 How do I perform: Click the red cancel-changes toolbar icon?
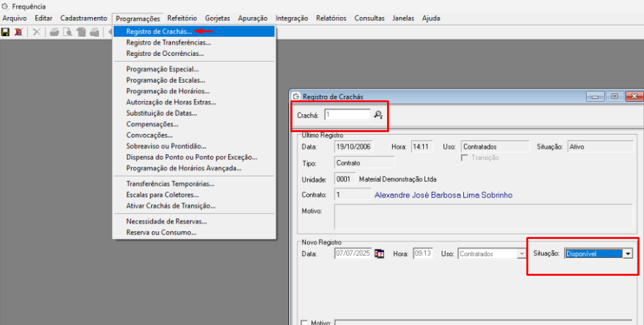pyautogui.click(x=18, y=32)
